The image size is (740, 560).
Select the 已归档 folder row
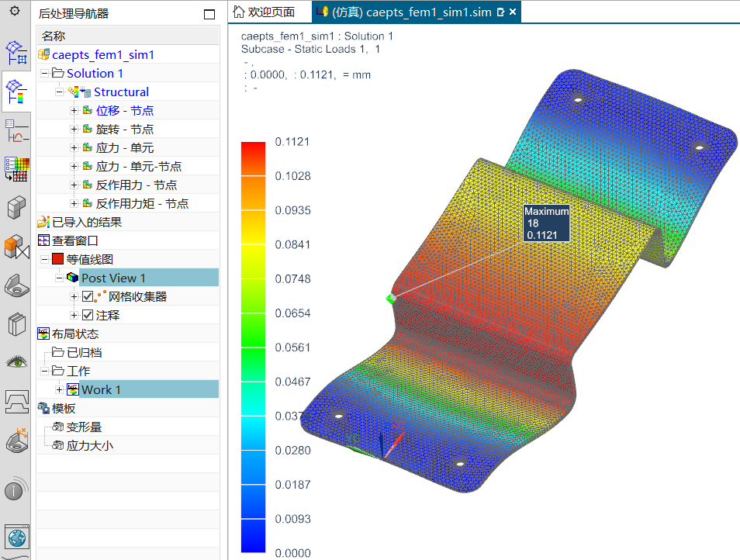128,352
